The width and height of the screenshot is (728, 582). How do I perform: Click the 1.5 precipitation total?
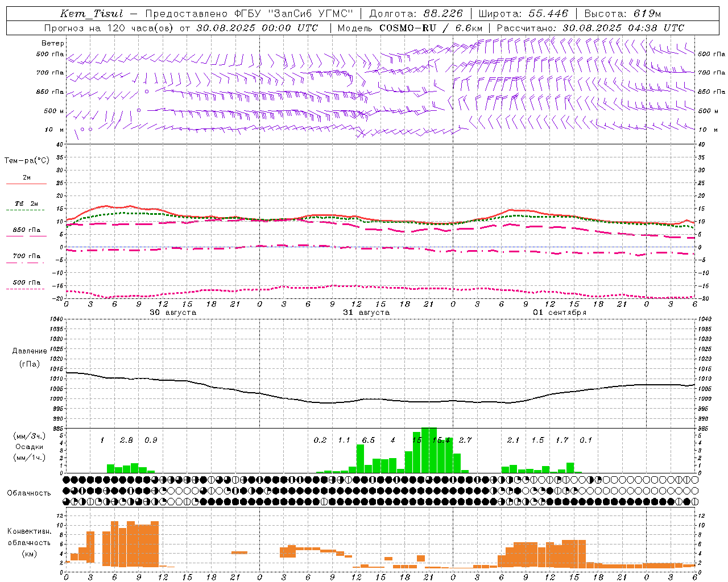[x=537, y=440]
